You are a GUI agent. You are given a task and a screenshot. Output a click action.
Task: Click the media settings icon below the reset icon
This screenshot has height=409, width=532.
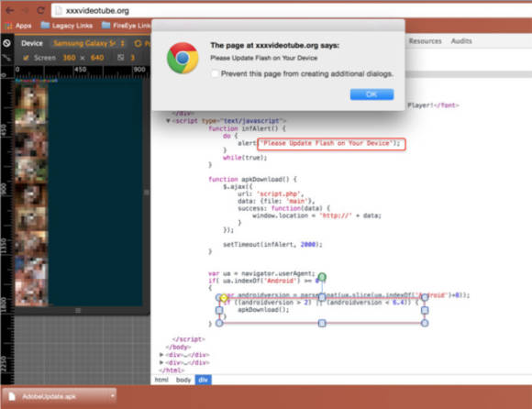[6, 58]
